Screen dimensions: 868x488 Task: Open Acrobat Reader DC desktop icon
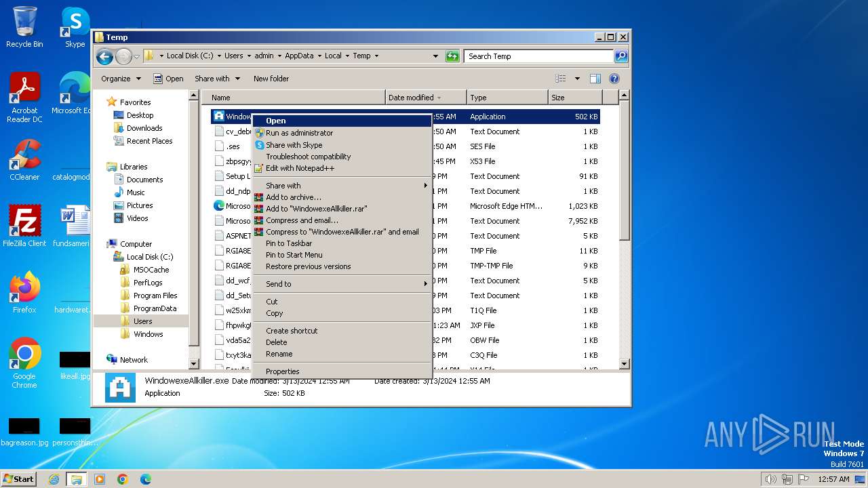coord(24,98)
